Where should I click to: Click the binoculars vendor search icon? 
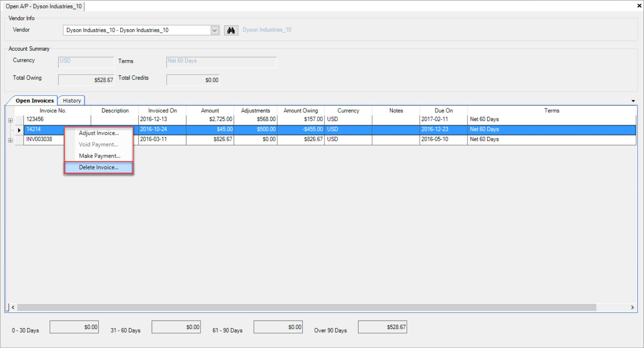(231, 30)
